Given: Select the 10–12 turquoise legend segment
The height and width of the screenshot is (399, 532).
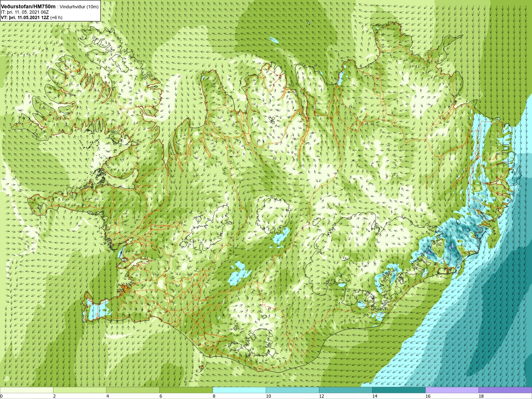Looking at the screenshot, I should (x=293, y=390).
